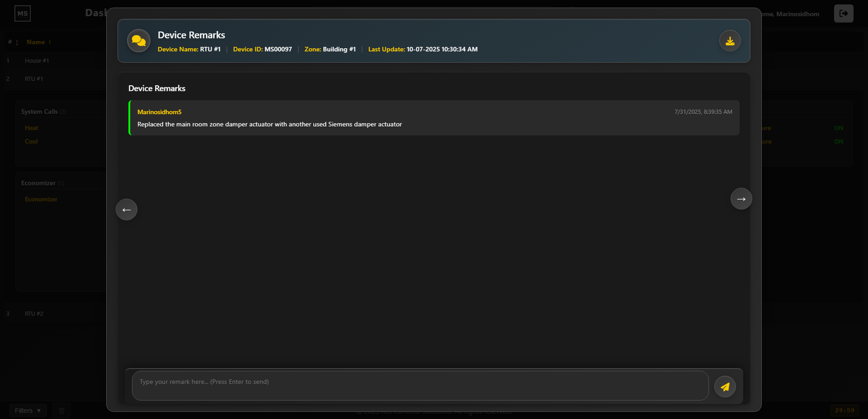Click the MS logo in dashboard

[22, 14]
